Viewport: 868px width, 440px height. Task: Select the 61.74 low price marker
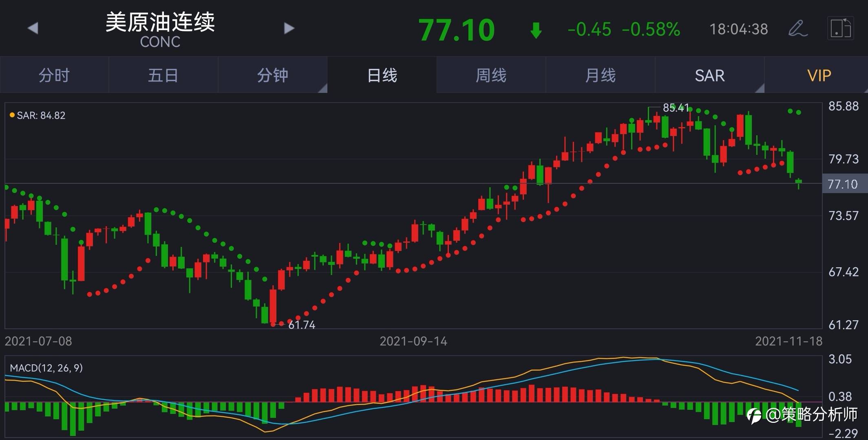tap(302, 325)
